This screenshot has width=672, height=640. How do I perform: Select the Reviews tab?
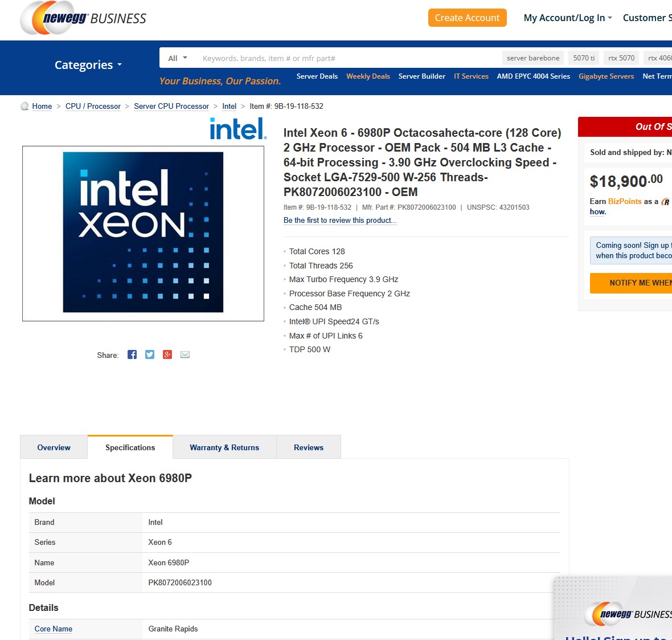coord(309,447)
